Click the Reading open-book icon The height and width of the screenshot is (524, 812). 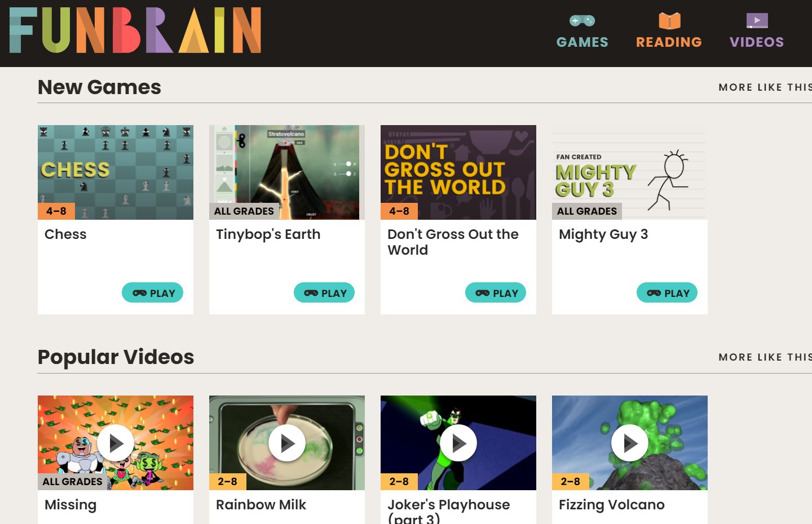point(669,21)
